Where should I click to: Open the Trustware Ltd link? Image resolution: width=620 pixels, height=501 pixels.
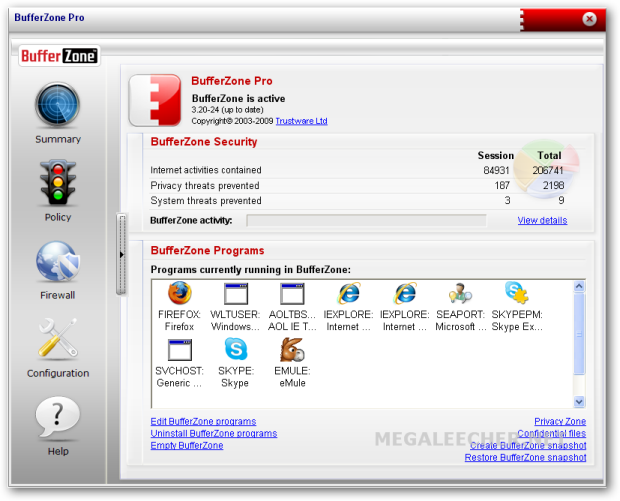click(301, 121)
